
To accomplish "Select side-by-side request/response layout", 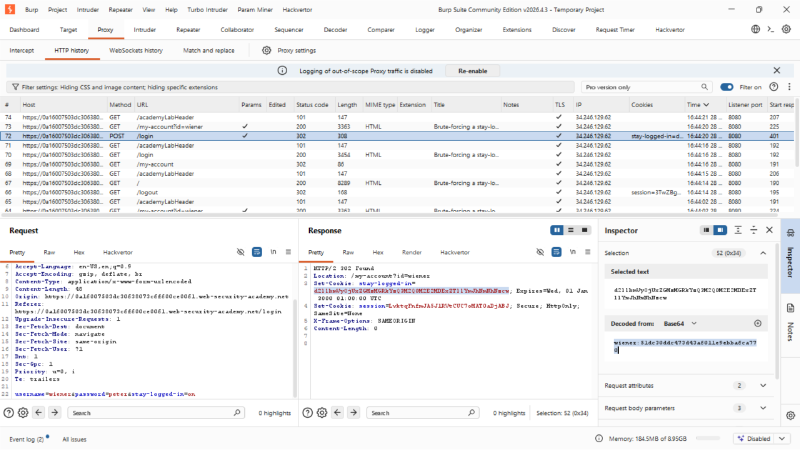I will pyautogui.click(x=557, y=230).
